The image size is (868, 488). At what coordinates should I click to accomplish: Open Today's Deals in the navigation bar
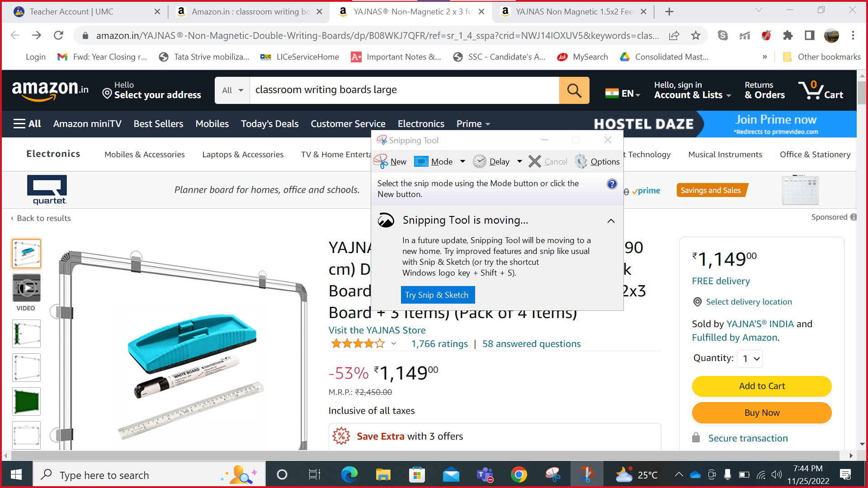click(x=269, y=124)
